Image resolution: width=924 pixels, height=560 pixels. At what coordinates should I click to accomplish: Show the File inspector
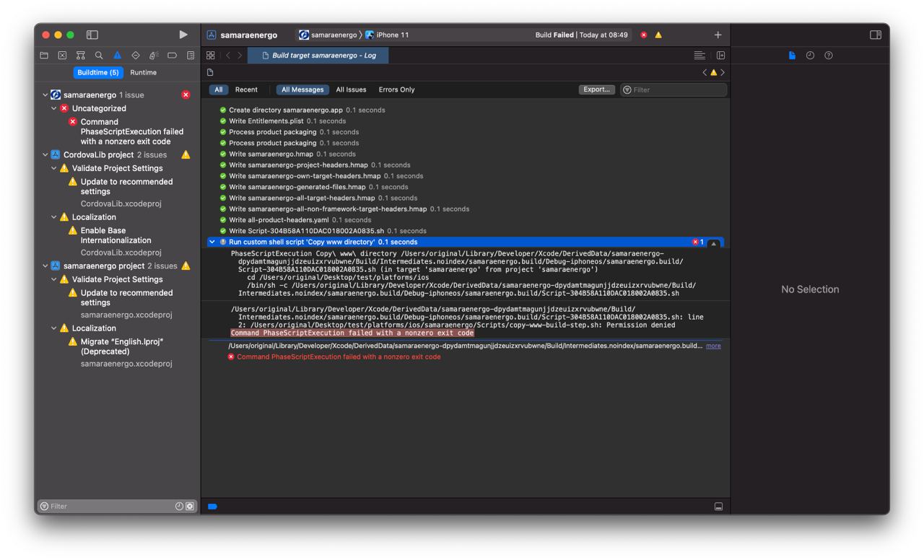792,56
